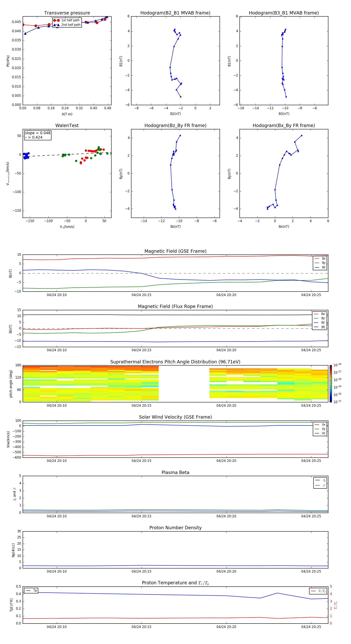Click the "βp and β" axis label
This screenshot has width=351, height=644.
point(14,495)
